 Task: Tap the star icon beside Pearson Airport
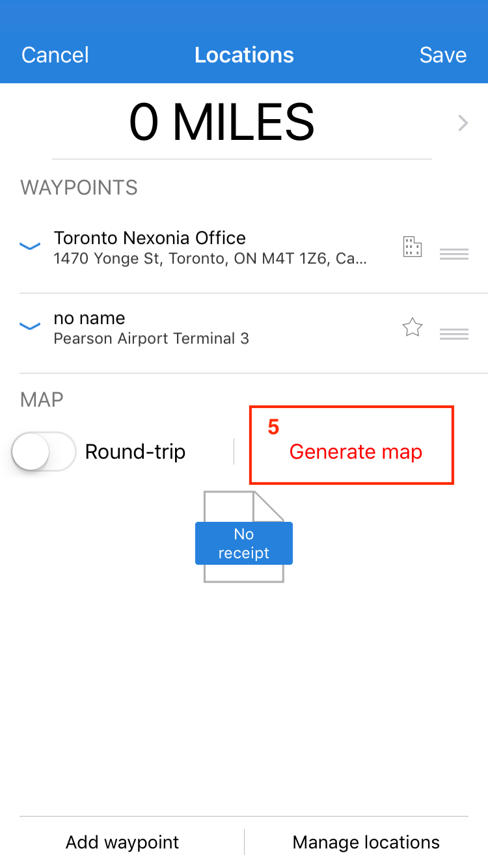pos(413,328)
